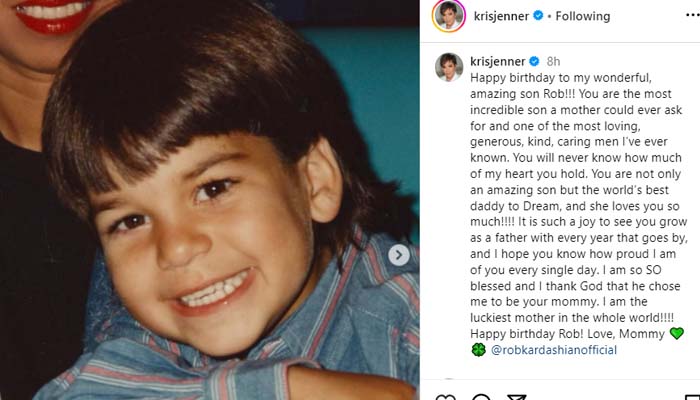Click the verified badge in the caption
This screenshot has height=400, width=700.
pyautogui.click(x=533, y=60)
